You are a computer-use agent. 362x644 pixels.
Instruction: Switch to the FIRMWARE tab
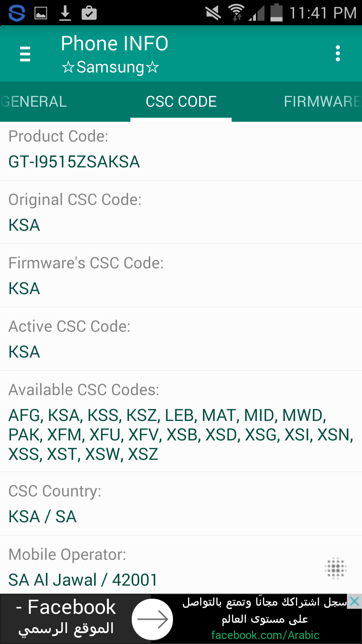pyautogui.click(x=322, y=102)
